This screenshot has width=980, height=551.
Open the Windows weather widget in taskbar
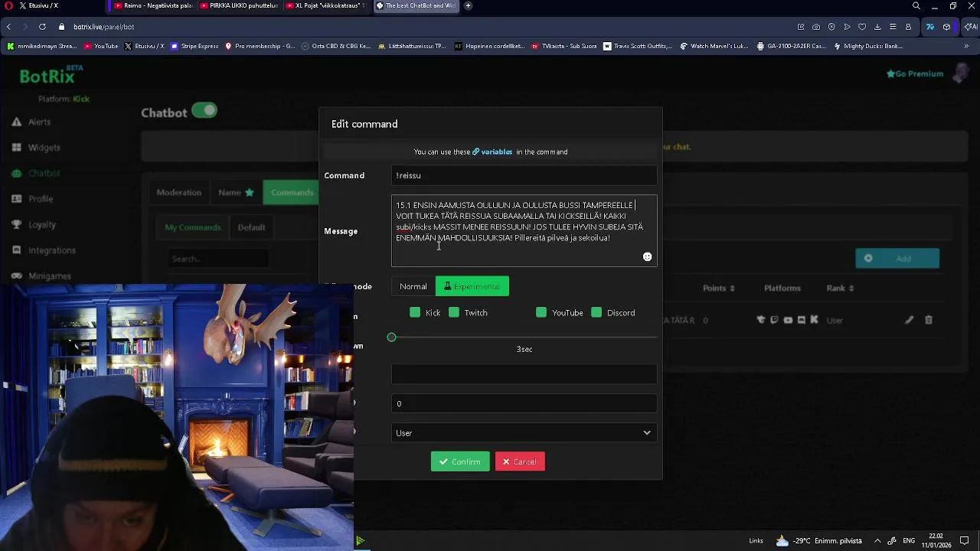coord(818,540)
